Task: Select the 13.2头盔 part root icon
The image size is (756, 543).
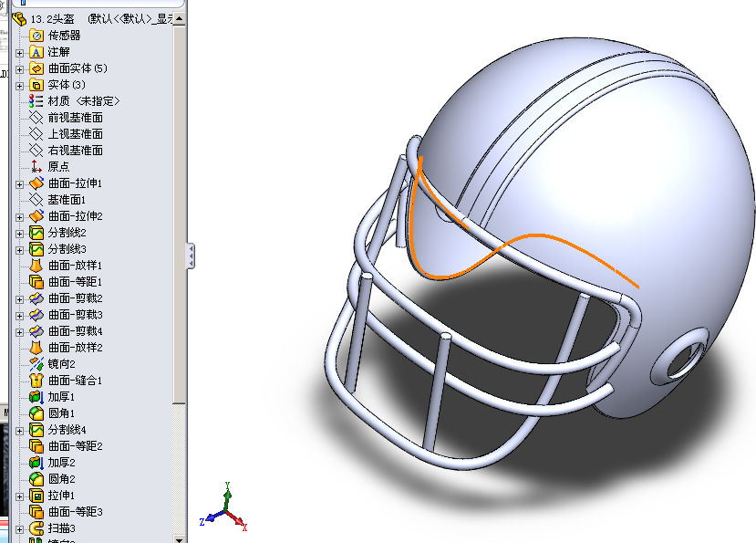Action: 19,19
